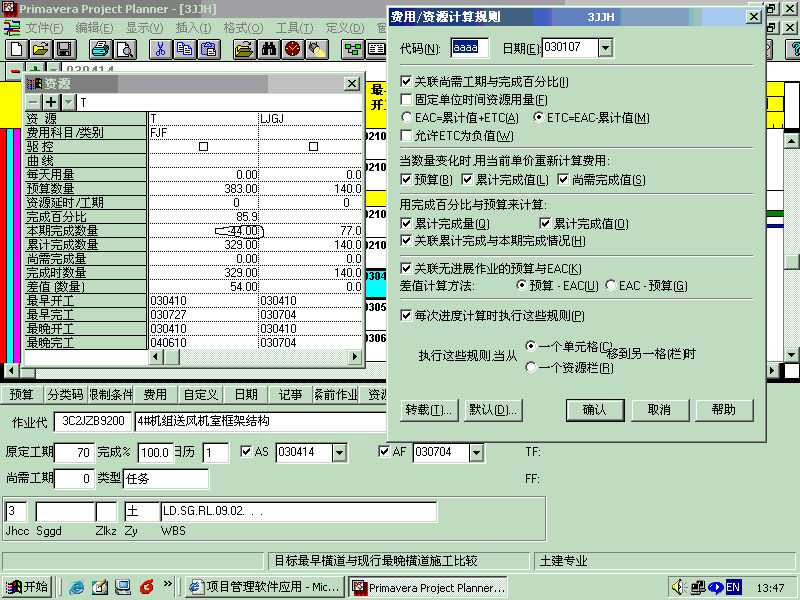Image resolution: width=800 pixels, height=600 pixels.
Task: Click the 代码 input field
Action: click(x=469, y=48)
